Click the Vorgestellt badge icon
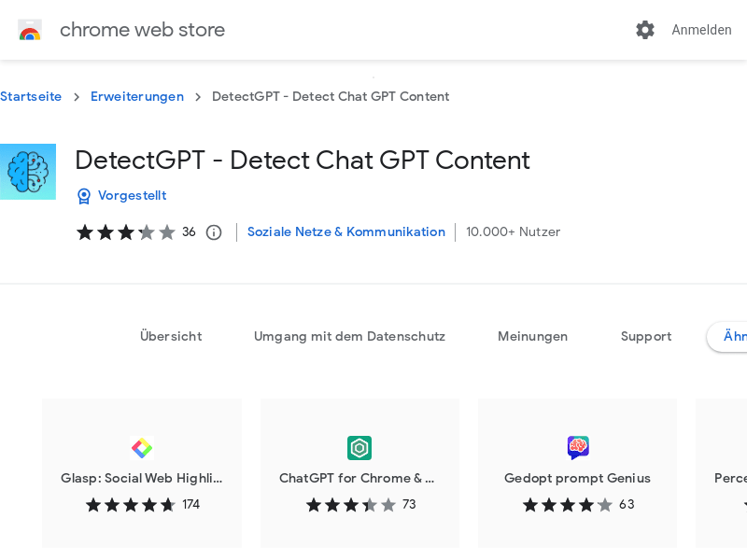The height and width of the screenshot is (560, 747). coord(84,196)
